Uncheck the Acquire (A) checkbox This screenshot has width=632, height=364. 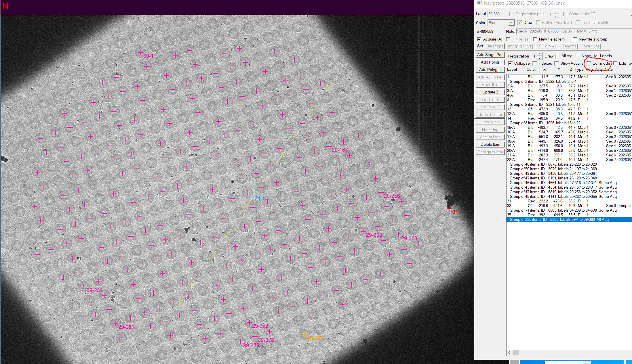(479, 39)
